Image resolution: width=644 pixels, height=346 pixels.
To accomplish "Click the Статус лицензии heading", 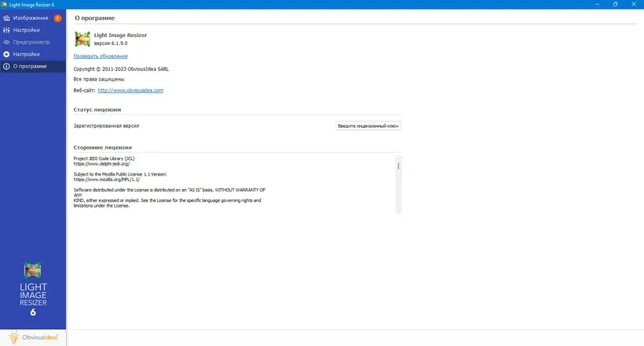I will click(97, 109).
